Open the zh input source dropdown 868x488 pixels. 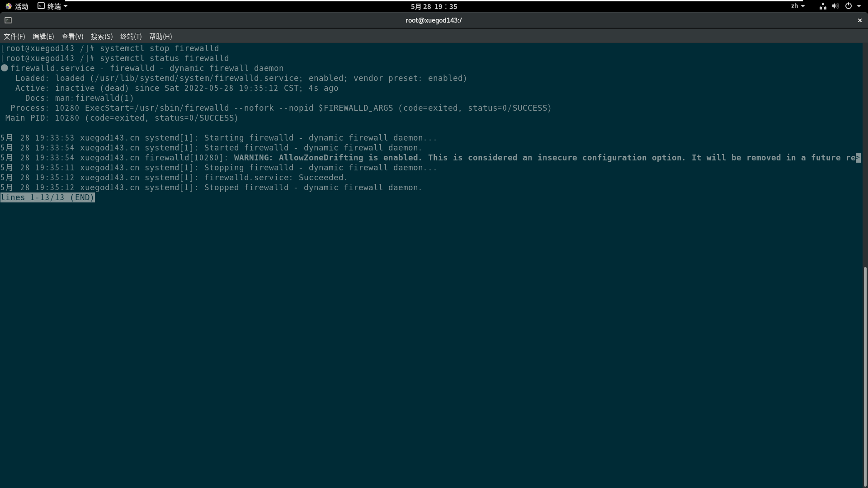tap(797, 6)
